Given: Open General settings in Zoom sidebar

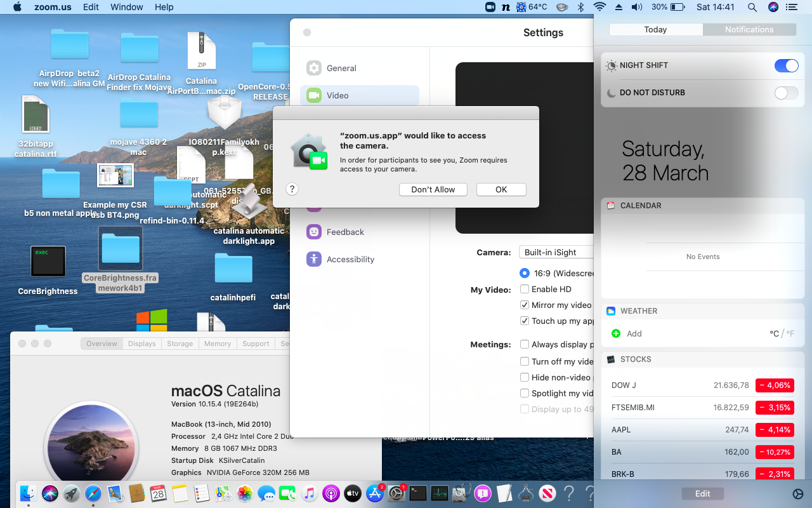Looking at the screenshot, I should (360, 68).
